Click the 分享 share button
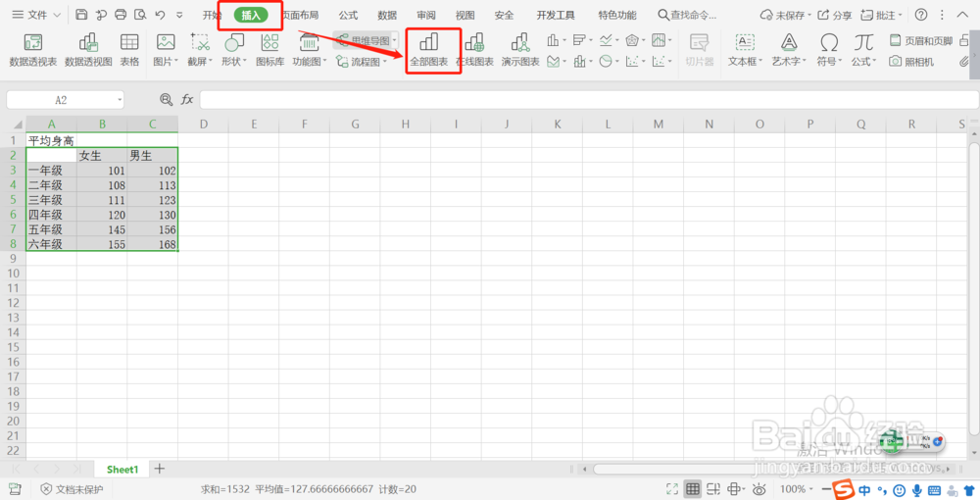The image size is (980, 500). [835, 15]
